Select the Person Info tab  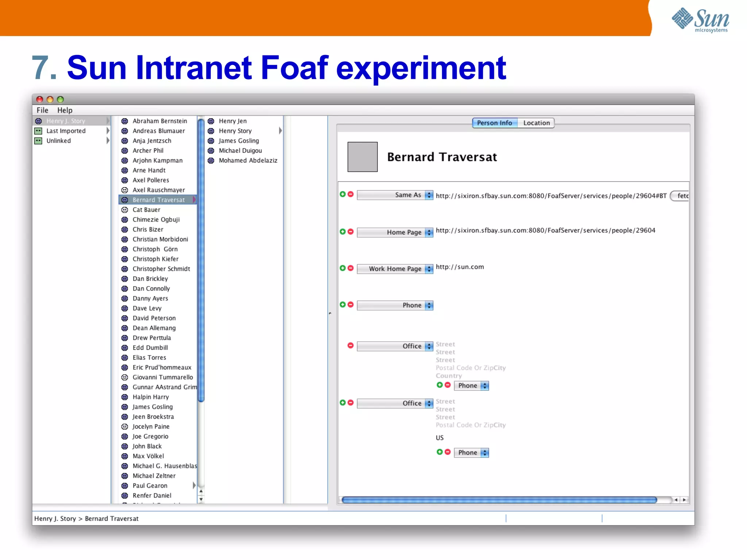click(x=494, y=123)
